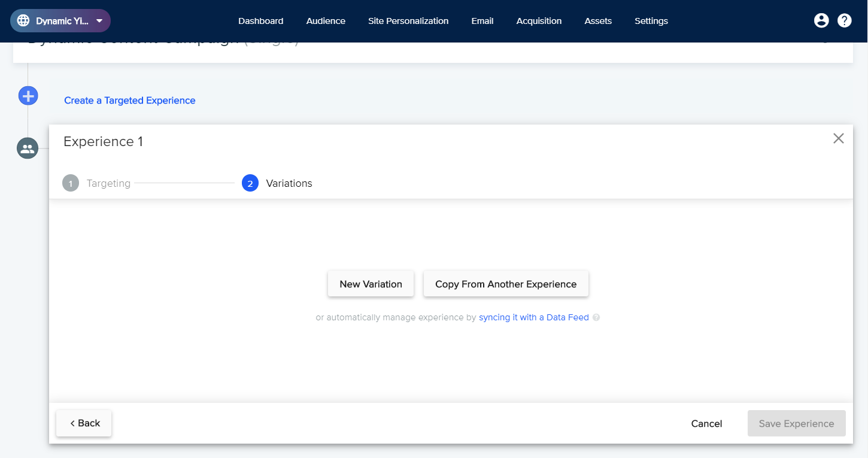Navigate to the Dashboard menu
Viewport: 868px width, 458px height.
[260, 20]
